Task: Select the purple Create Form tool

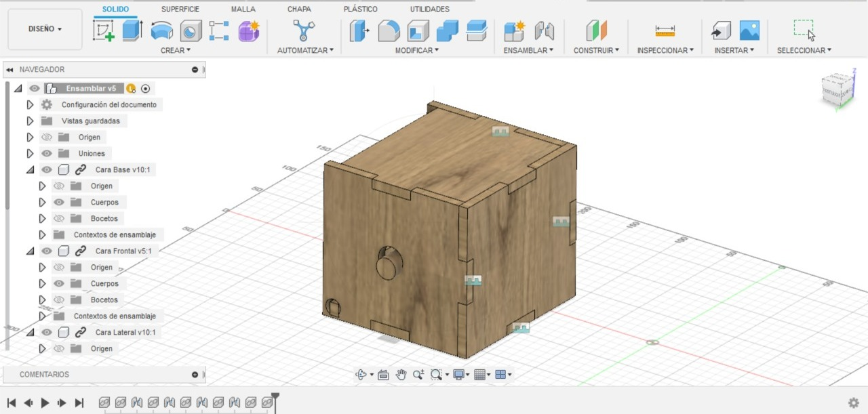Action: point(249,30)
